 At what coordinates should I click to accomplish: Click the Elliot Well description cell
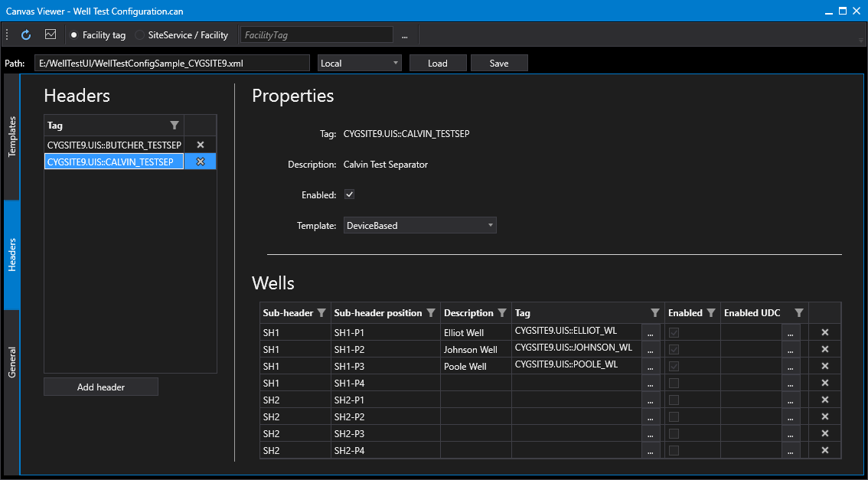[x=476, y=333]
